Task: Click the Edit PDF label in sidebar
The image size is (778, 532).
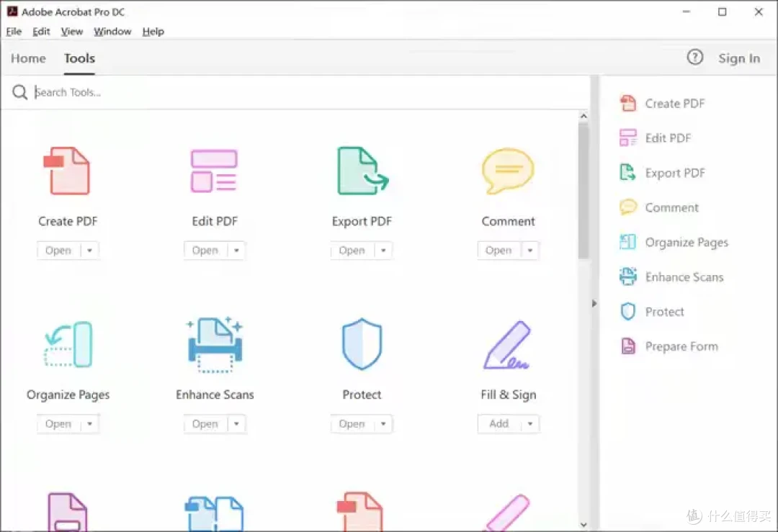Action: [x=668, y=137]
